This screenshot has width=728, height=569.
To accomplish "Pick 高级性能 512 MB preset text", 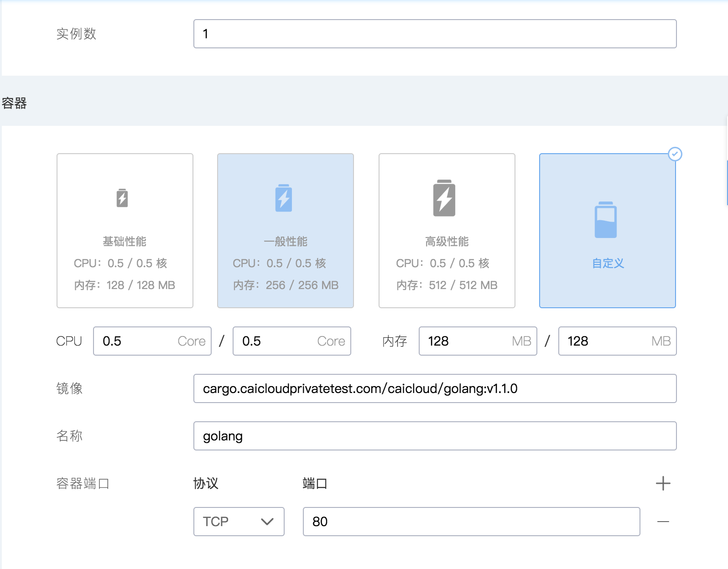I will (447, 285).
